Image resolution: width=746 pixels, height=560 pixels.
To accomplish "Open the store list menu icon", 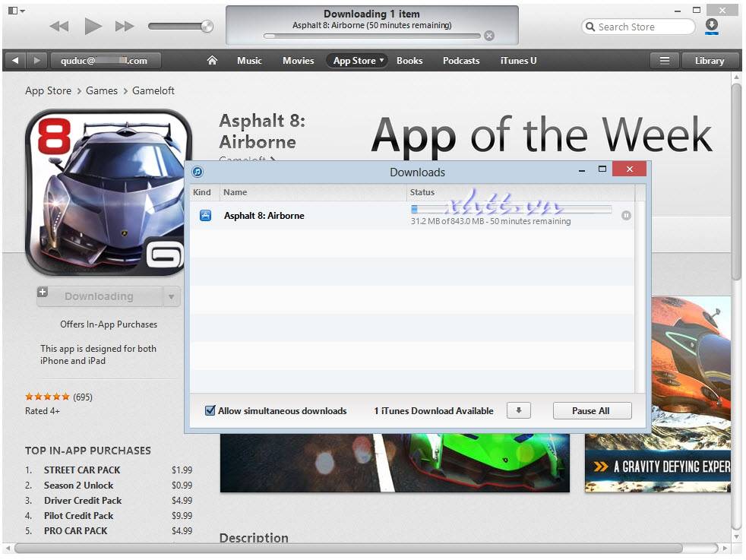I will tap(665, 61).
